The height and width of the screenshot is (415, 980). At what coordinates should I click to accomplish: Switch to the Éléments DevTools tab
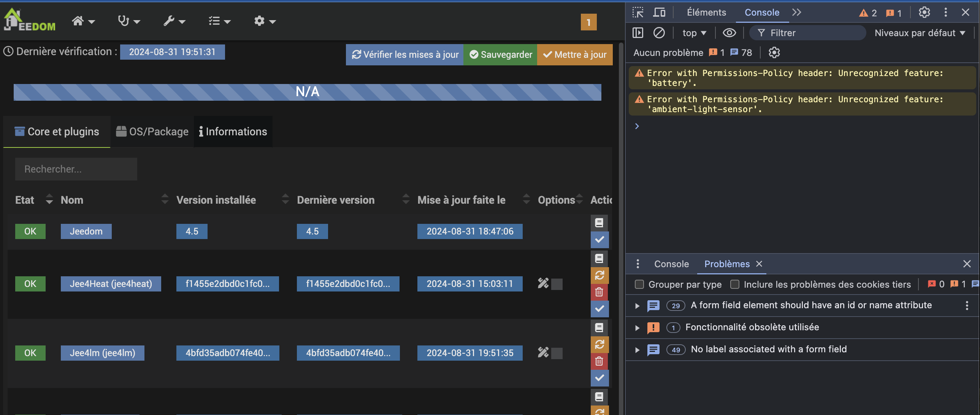[706, 13]
